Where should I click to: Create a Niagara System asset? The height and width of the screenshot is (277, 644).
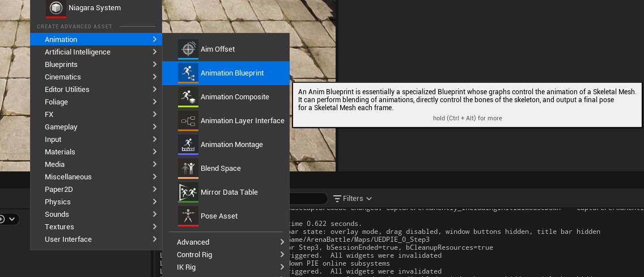tap(96, 8)
